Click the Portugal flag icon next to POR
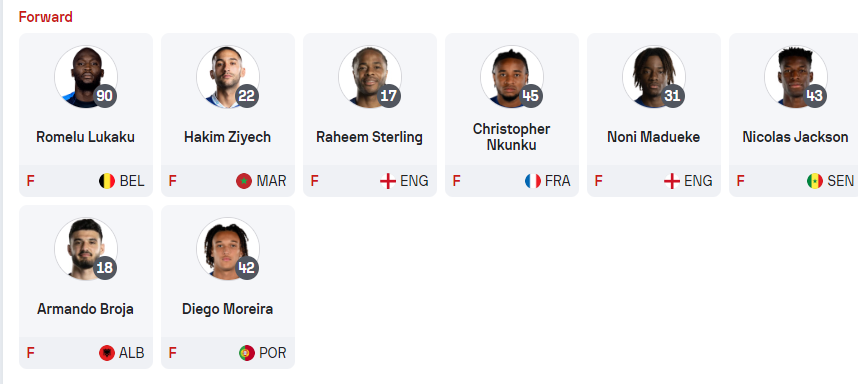Viewport: 858px width, 384px height. 247,353
